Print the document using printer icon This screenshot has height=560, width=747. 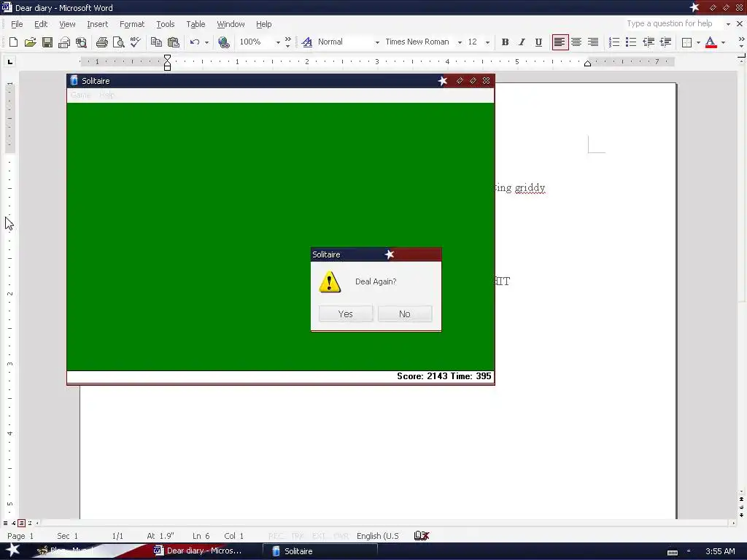pos(101,42)
